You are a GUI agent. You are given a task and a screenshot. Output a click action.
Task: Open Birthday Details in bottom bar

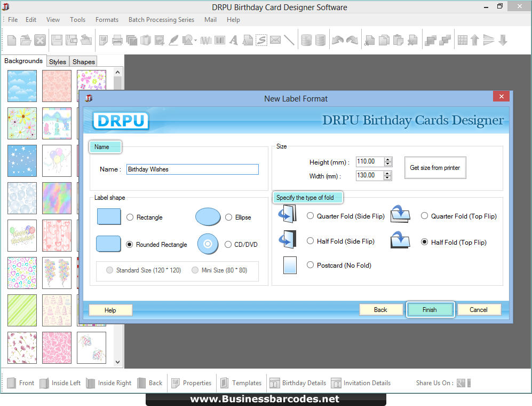[298, 383]
